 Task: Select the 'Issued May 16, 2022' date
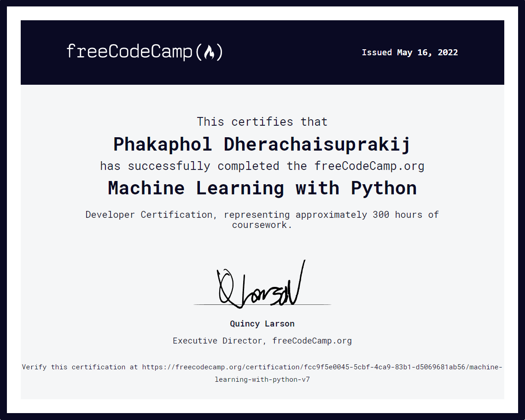(409, 52)
